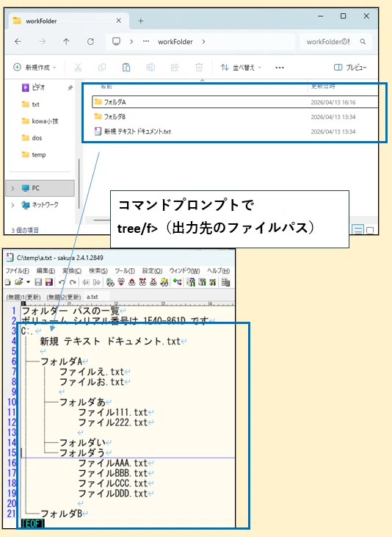Click the Save icon in sakura toolbar
Screen dimensions: 392x537
tap(38, 282)
